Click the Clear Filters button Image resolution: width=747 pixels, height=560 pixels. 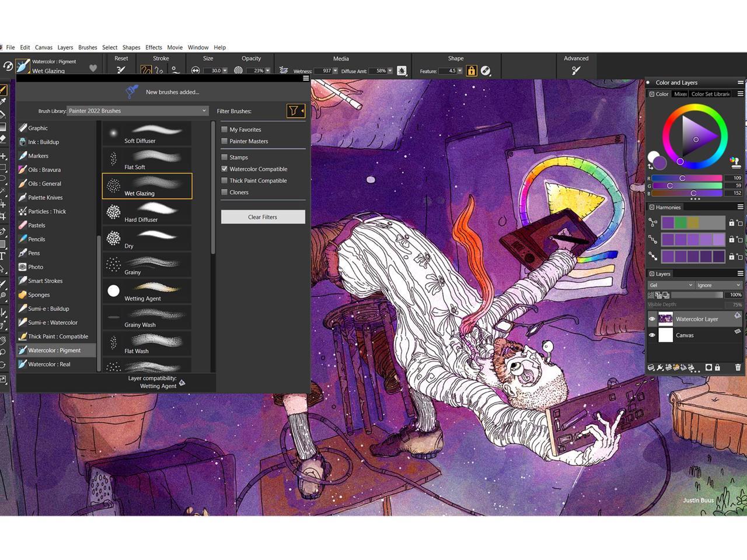coord(263,217)
